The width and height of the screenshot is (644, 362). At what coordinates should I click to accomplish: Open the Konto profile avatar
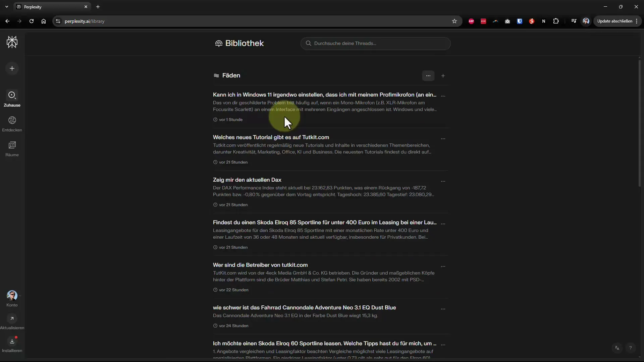(12, 296)
